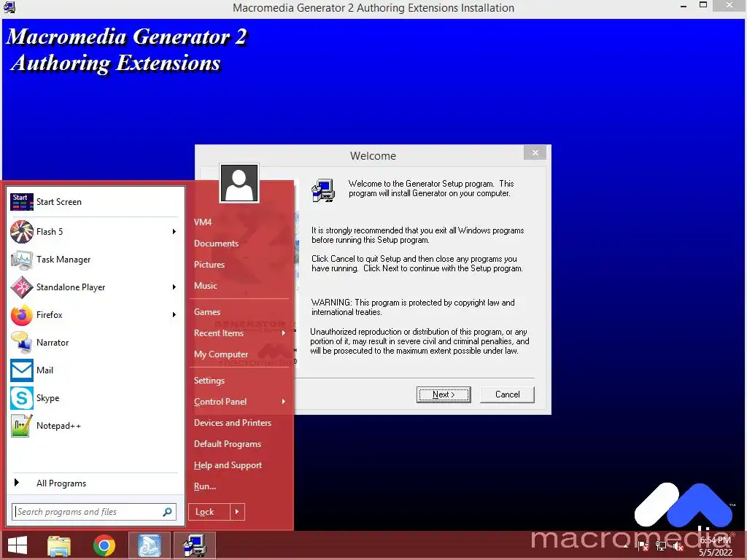Expand the Firefox jump list arrow
Image resolution: width=747 pixels, height=560 pixels.
coord(174,315)
